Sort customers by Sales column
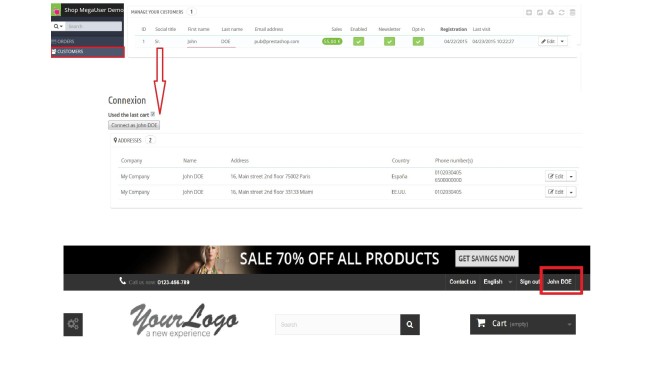The height and width of the screenshot is (366, 646). coord(337,29)
